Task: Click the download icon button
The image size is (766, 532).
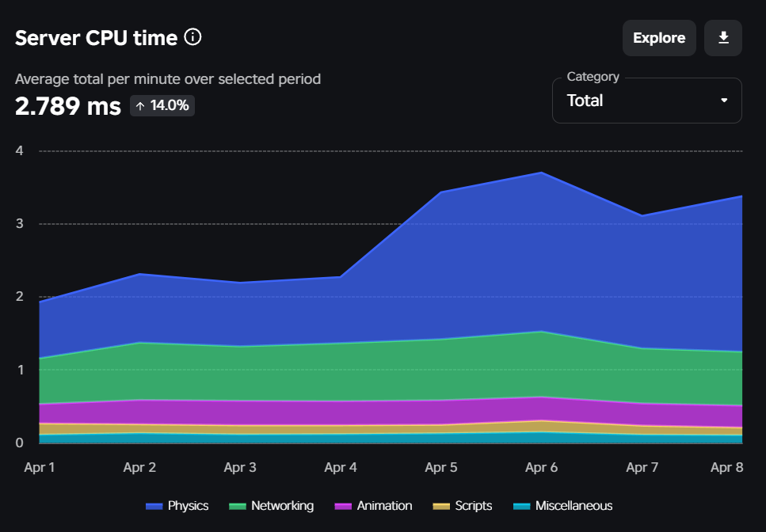Action: pos(722,38)
